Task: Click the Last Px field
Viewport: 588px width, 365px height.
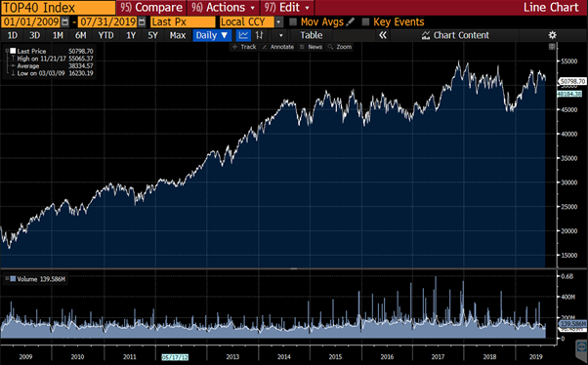Action: [183, 22]
